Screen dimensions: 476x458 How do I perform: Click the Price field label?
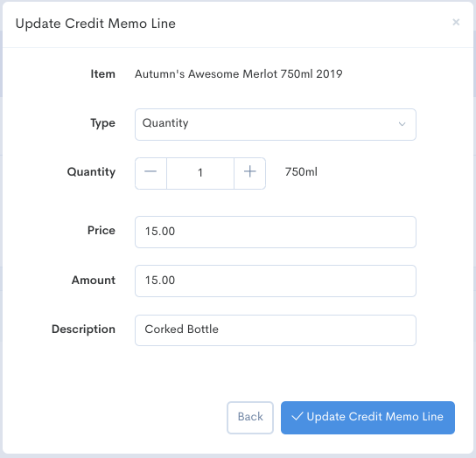[x=101, y=231]
